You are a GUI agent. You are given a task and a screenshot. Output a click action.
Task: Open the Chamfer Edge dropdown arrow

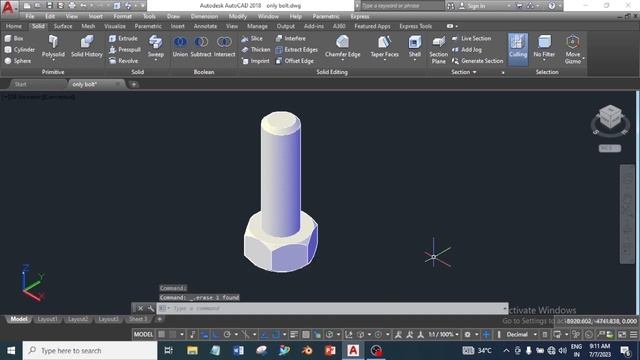tap(342, 60)
